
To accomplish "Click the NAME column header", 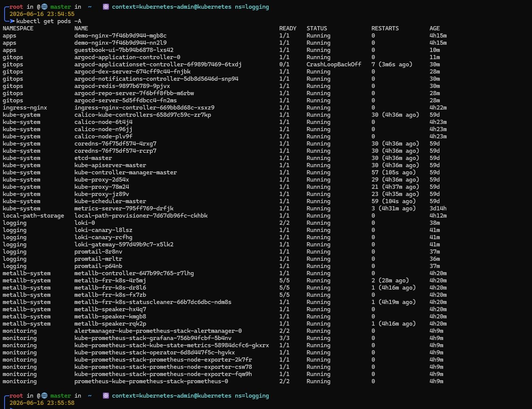I will (81, 28).
